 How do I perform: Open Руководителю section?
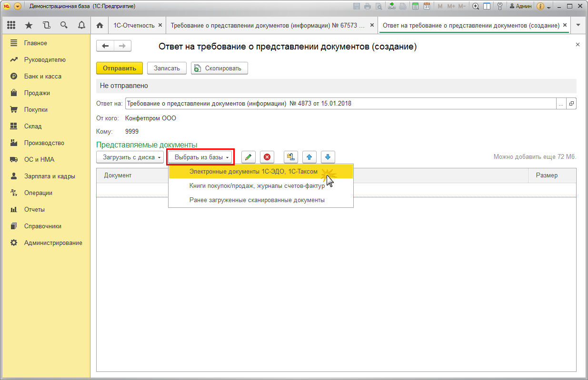click(x=45, y=59)
